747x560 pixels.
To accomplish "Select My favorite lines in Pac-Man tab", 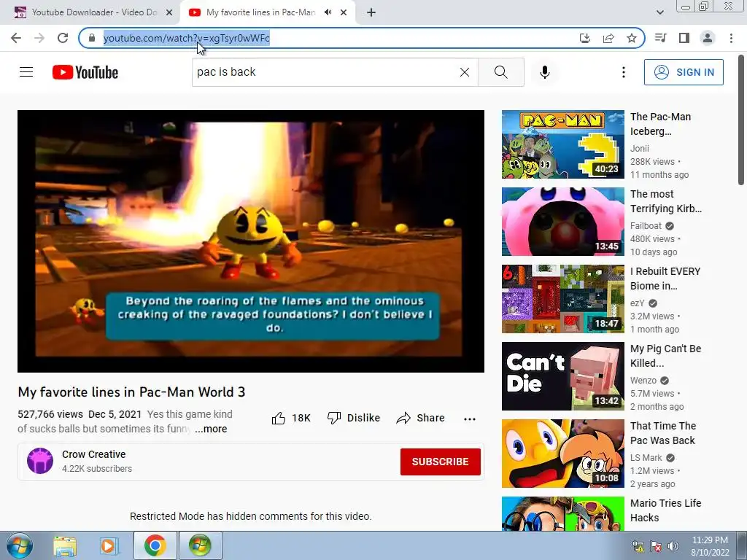I will pyautogui.click(x=261, y=12).
